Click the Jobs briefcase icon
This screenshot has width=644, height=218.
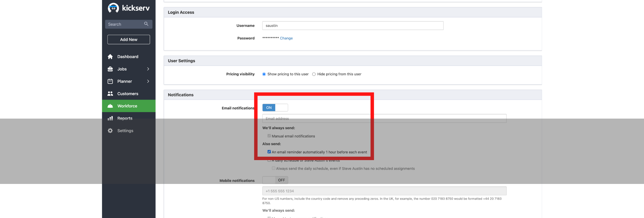click(110, 69)
